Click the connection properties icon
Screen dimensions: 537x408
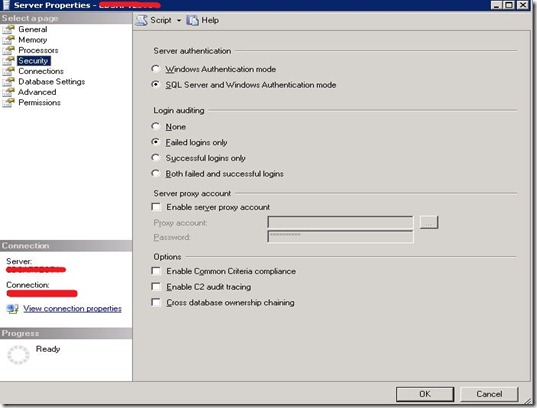(x=13, y=309)
